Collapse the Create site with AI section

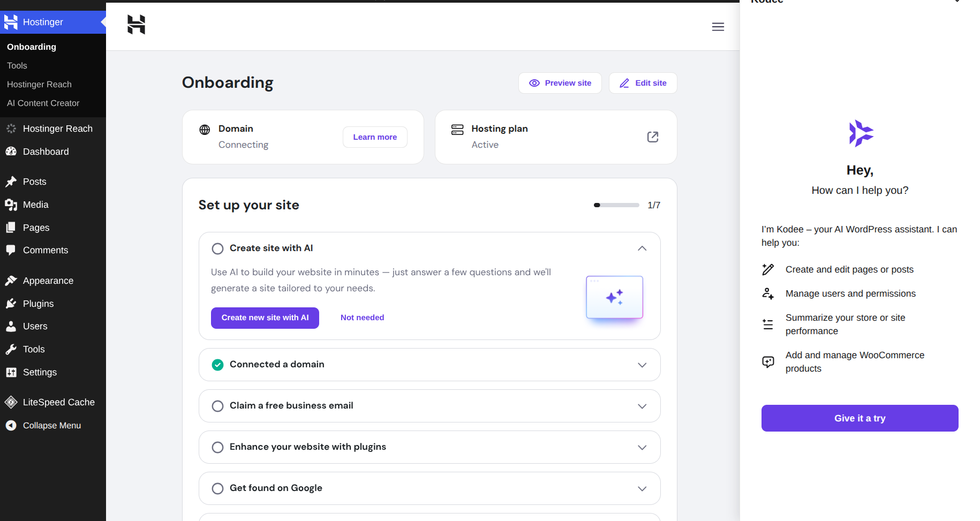point(642,248)
